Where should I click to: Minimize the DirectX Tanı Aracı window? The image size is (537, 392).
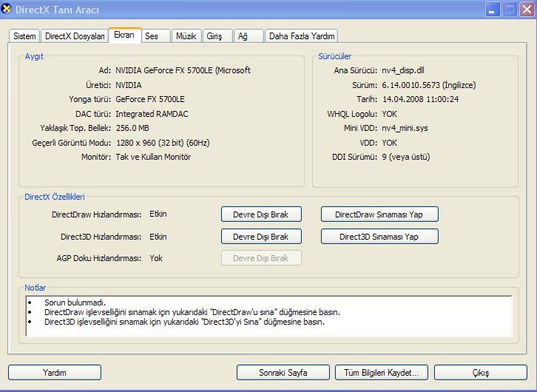point(494,10)
